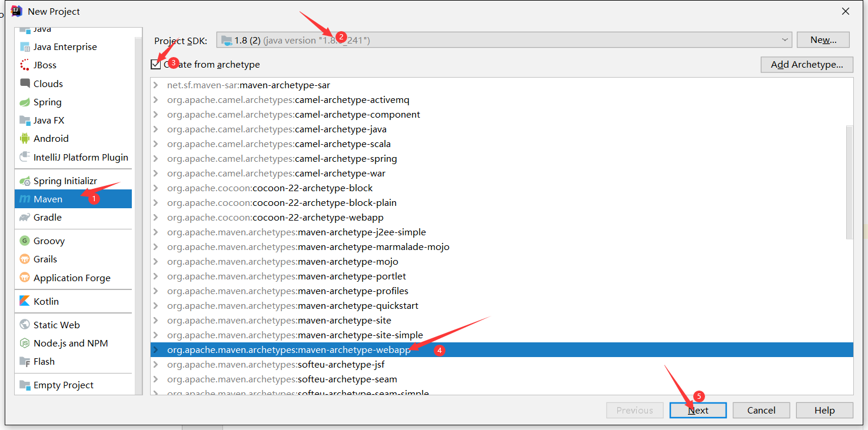868x430 pixels.
Task: Select cocoon-22-archetype-block-plain row
Action: [x=502, y=203]
